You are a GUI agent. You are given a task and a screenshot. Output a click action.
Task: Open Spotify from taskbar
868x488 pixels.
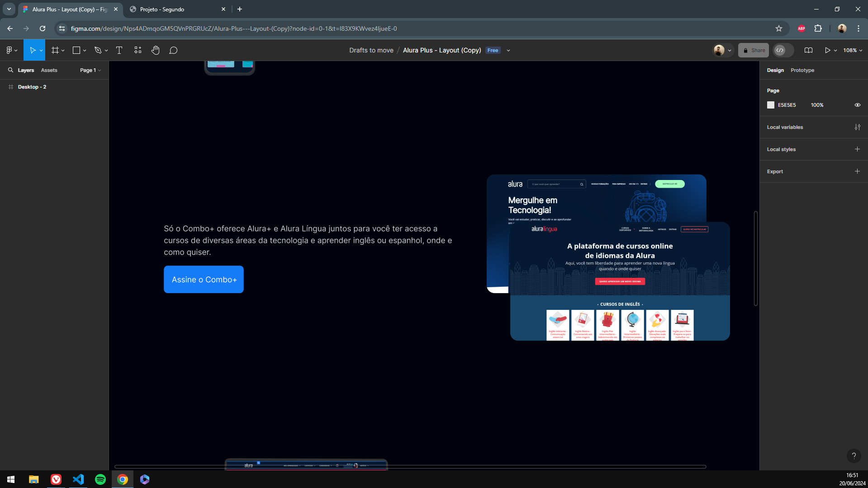pyautogui.click(x=100, y=479)
